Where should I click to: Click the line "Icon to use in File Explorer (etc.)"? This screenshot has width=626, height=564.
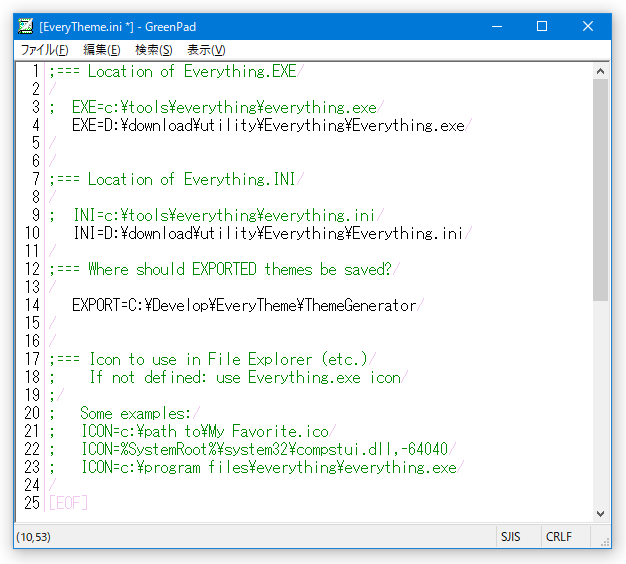coord(228,359)
